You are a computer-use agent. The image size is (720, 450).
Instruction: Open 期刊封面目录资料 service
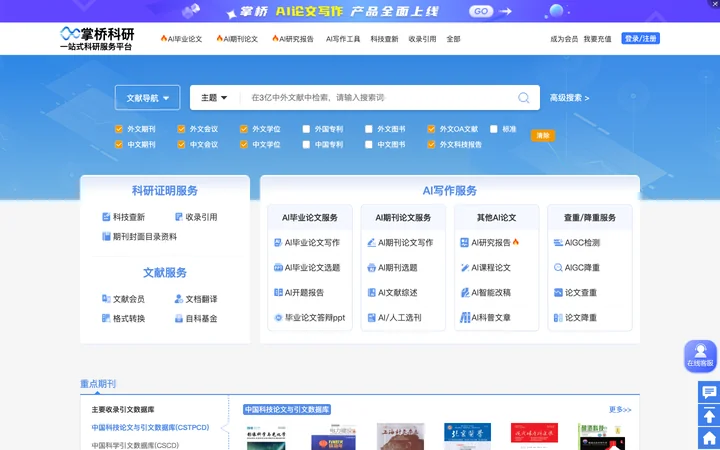(x=139, y=236)
